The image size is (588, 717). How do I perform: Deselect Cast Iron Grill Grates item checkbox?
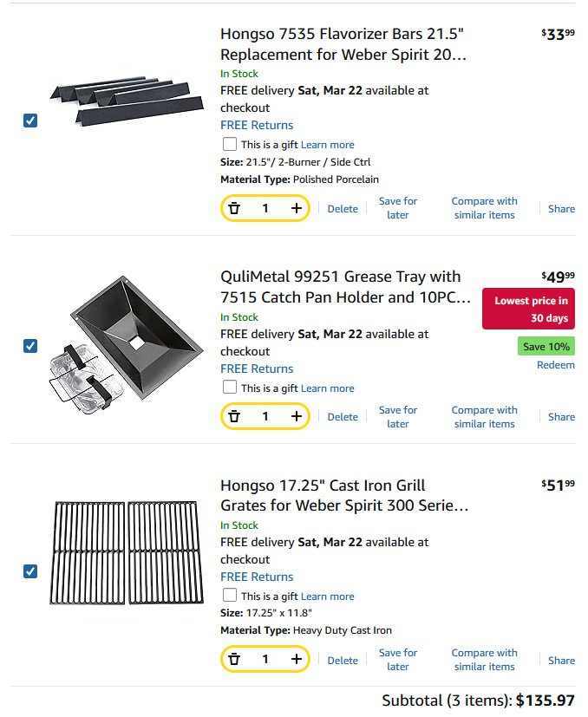click(30, 571)
